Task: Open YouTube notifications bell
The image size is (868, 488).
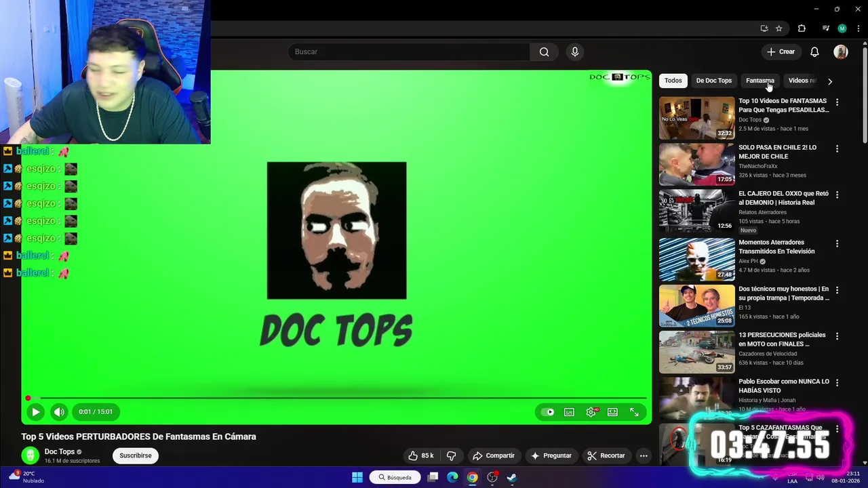Action: click(x=814, y=52)
